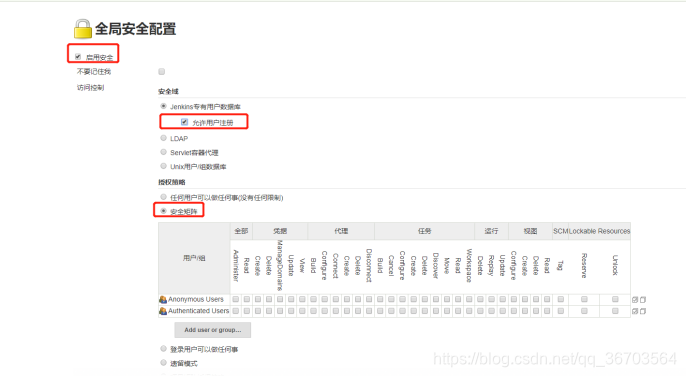
Task: Choose Unix用户/组数据库 radio option
Action: [x=163, y=166]
